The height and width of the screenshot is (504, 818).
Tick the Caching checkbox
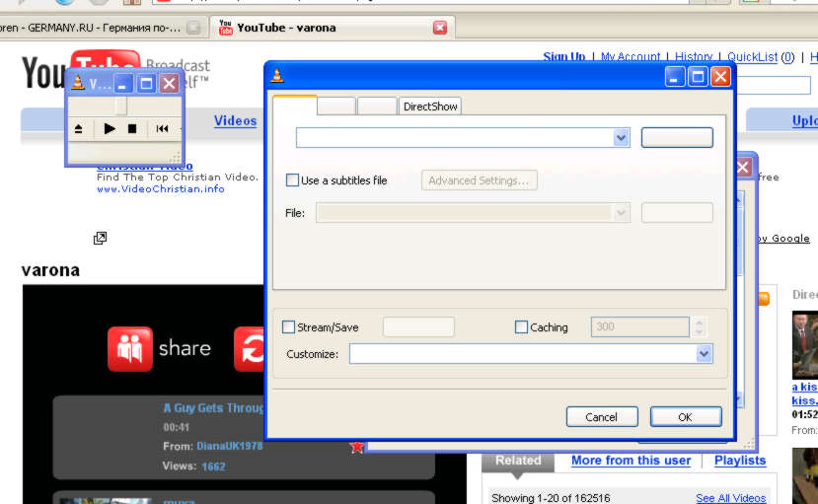coord(521,327)
